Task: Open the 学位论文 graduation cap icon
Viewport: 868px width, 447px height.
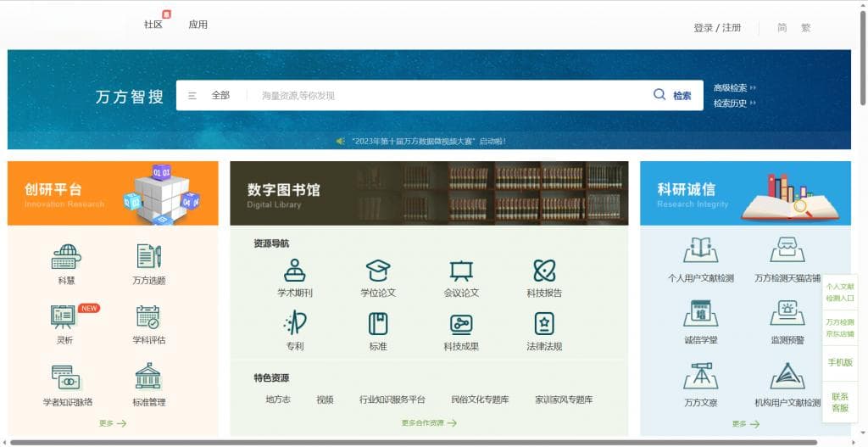Action: [378, 271]
